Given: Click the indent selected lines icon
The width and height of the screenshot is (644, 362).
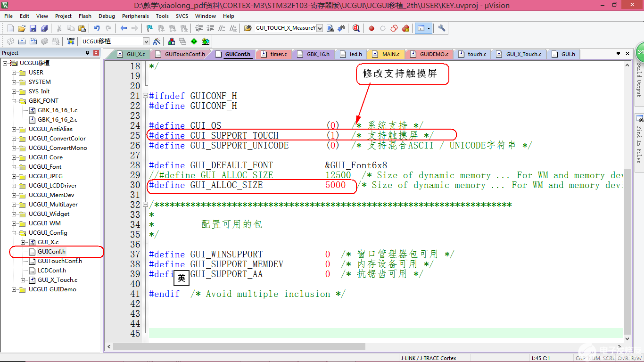Looking at the screenshot, I should coord(198,28).
